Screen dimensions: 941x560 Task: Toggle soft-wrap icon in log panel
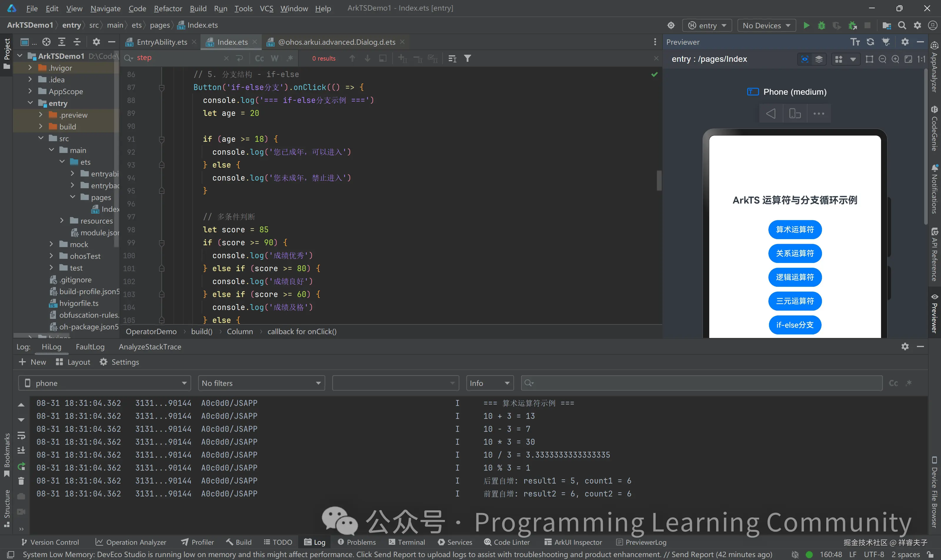pyautogui.click(x=21, y=436)
